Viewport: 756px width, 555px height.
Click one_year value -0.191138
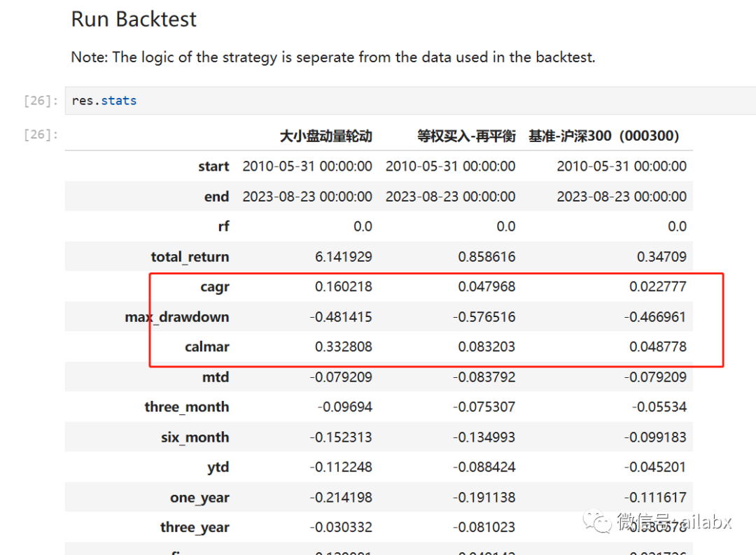(484, 498)
